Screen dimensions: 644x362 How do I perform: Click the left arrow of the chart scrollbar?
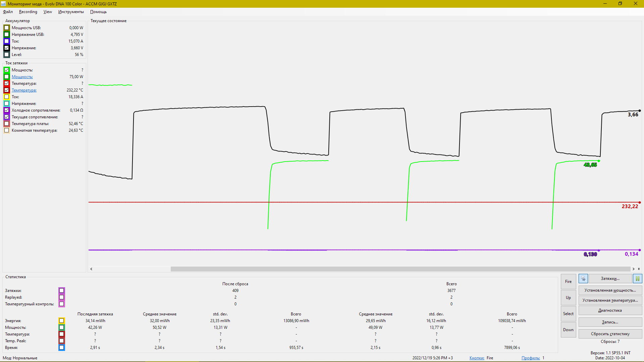[91, 269]
